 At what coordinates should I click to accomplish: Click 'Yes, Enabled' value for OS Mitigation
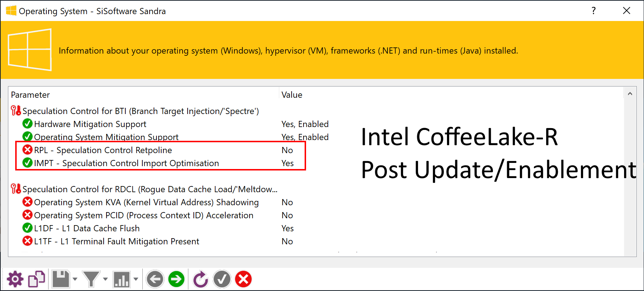(305, 137)
